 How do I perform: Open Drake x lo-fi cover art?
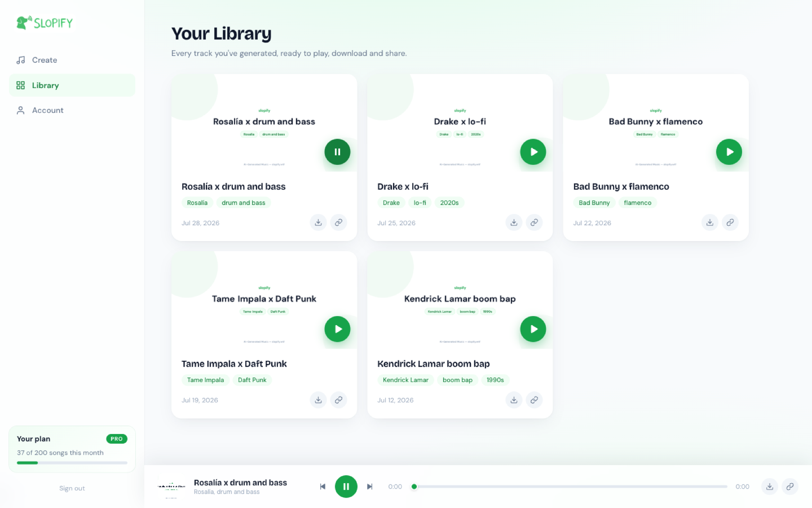coord(460,123)
